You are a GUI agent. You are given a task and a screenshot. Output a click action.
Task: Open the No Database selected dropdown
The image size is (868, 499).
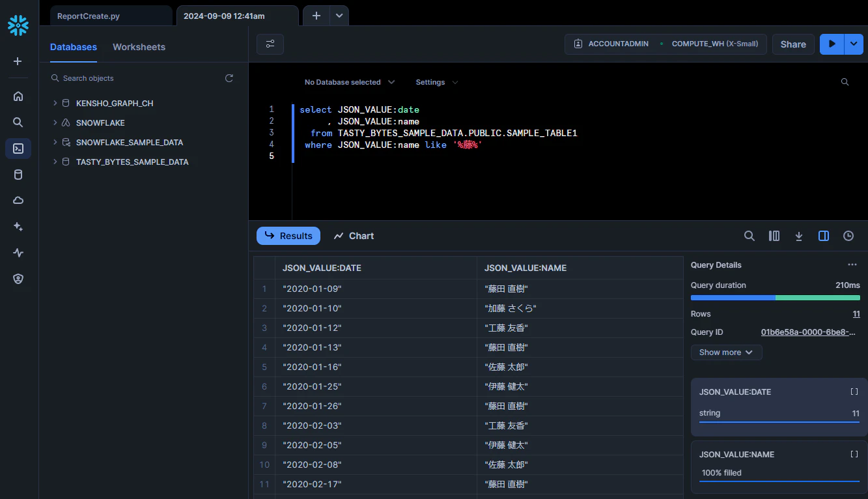pyautogui.click(x=350, y=82)
